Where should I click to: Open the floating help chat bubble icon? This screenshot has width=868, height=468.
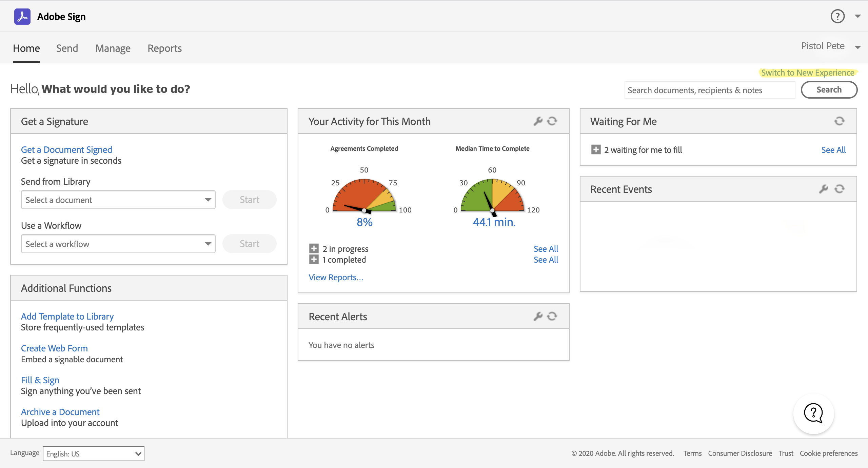click(813, 413)
